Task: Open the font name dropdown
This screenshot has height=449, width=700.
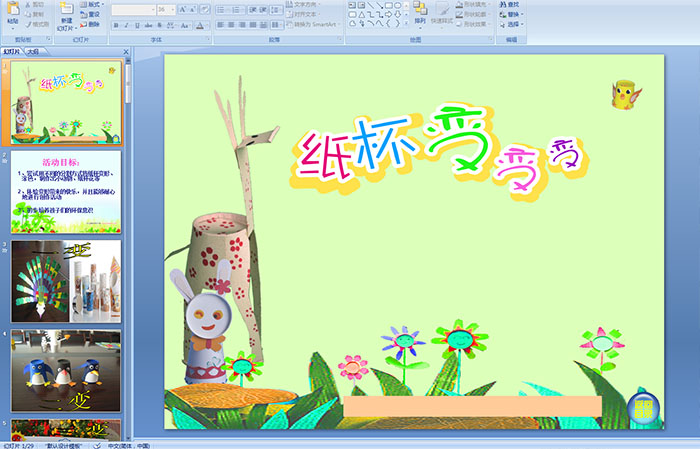Action: (x=153, y=9)
